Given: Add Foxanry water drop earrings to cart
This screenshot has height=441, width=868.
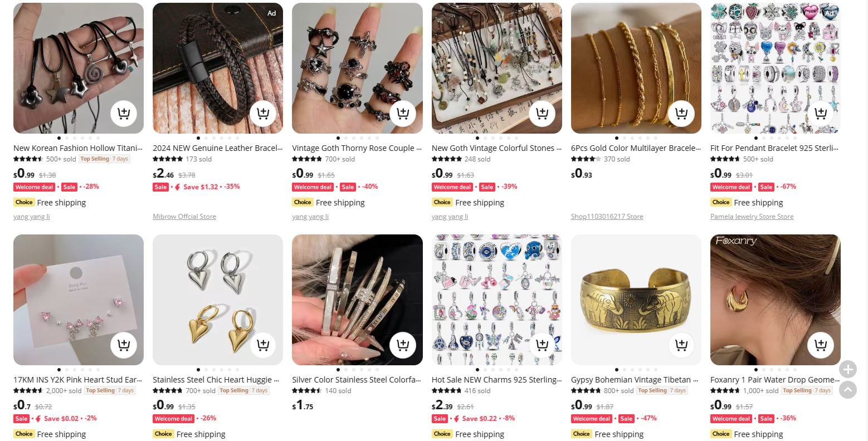Looking at the screenshot, I should pyautogui.click(x=820, y=345).
